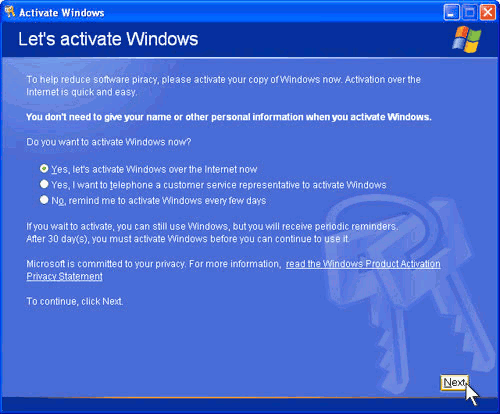Click the keys icon in the title bar
The width and height of the screenshot is (500, 414).
coord(10,12)
